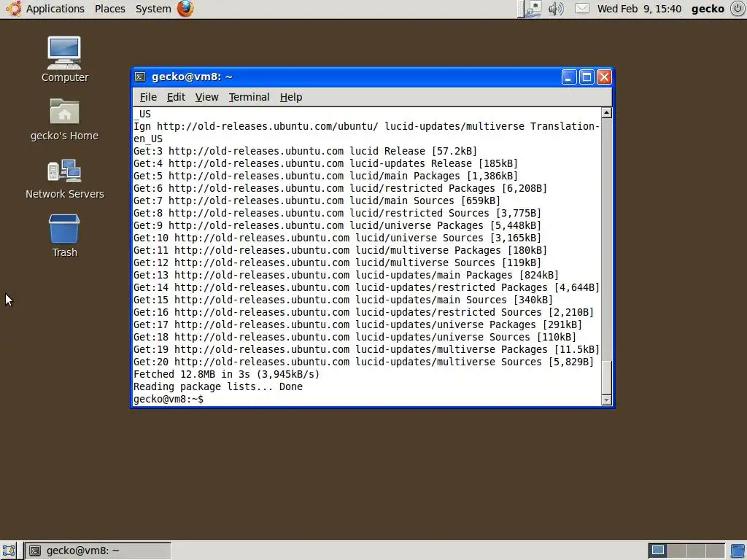747x560 pixels.
Task: Click the mail envelope indicator icon
Action: [581, 9]
